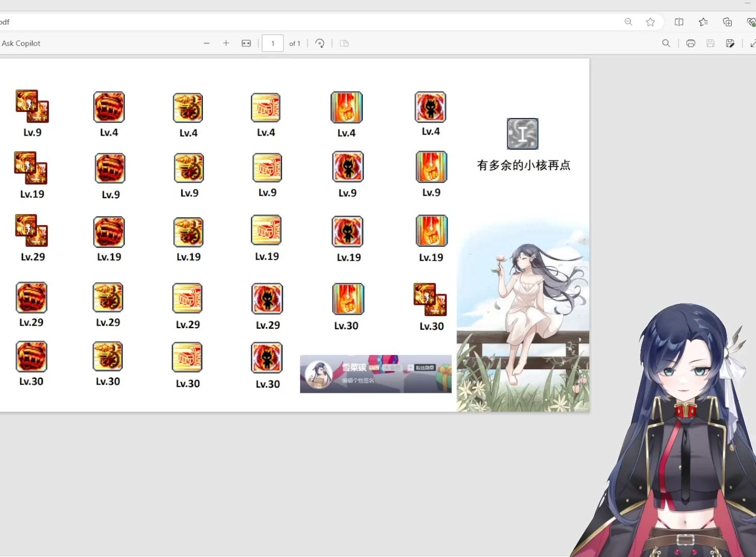Image resolution: width=756 pixels, height=557 pixels.
Task: Open the page view options button
Action: coord(344,43)
